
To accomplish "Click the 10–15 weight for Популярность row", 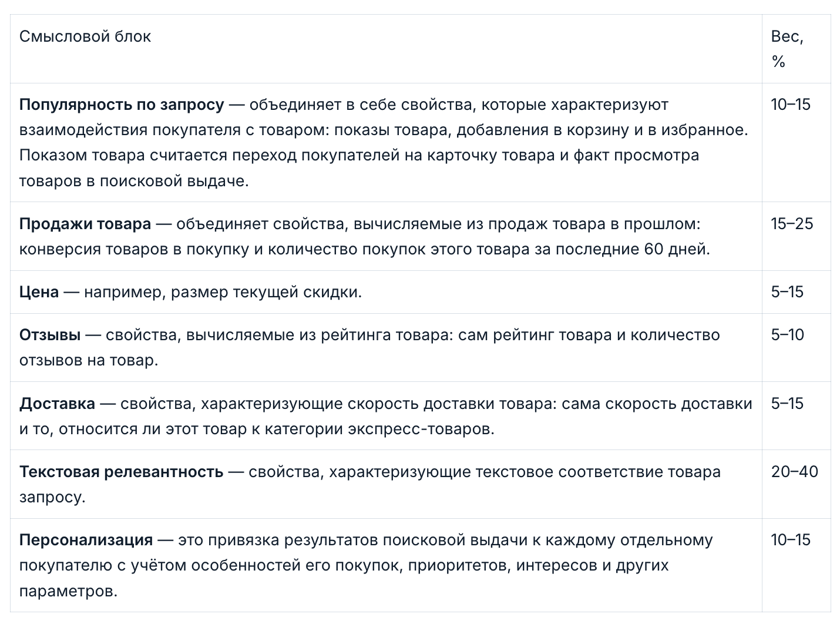I will coord(790,105).
